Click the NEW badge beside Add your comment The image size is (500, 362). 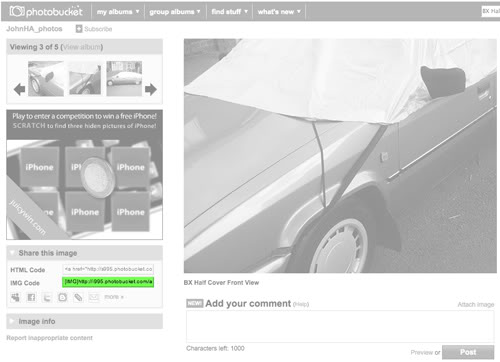tap(195, 303)
